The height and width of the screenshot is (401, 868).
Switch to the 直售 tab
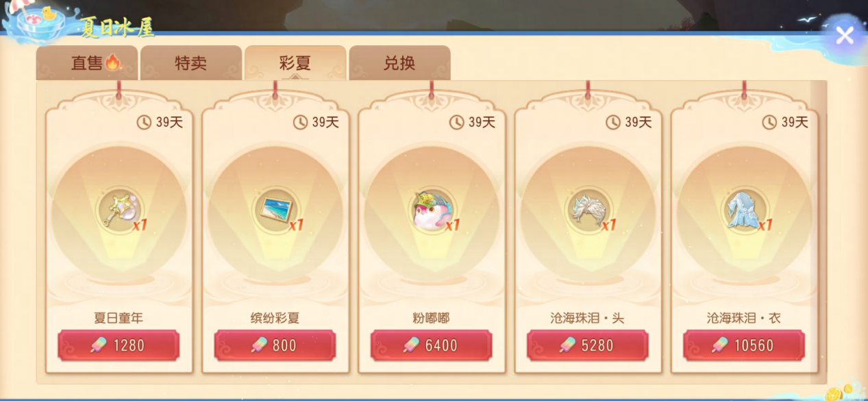pos(87,63)
